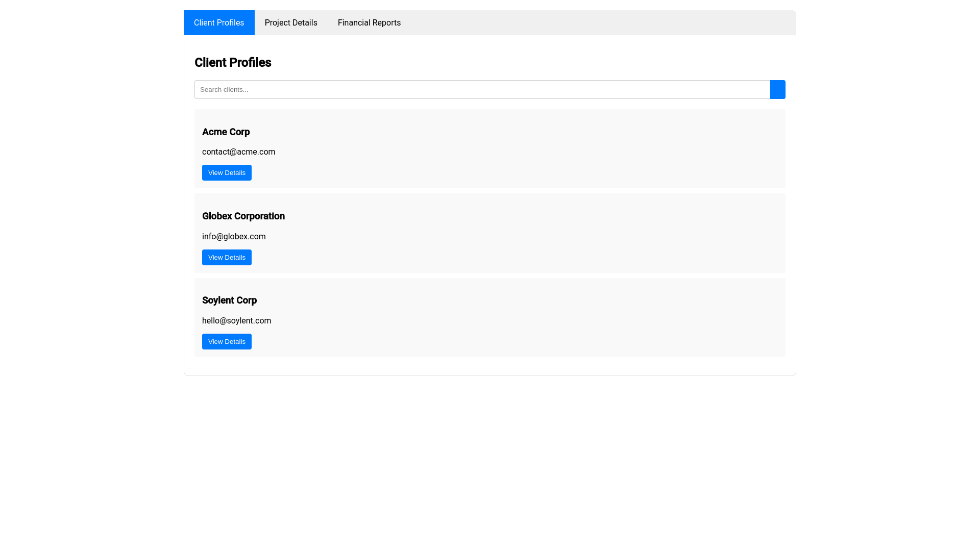View Details for Soylent Corp
Image resolution: width=980 pixels, height=551 pixels.
click(227, 341)
